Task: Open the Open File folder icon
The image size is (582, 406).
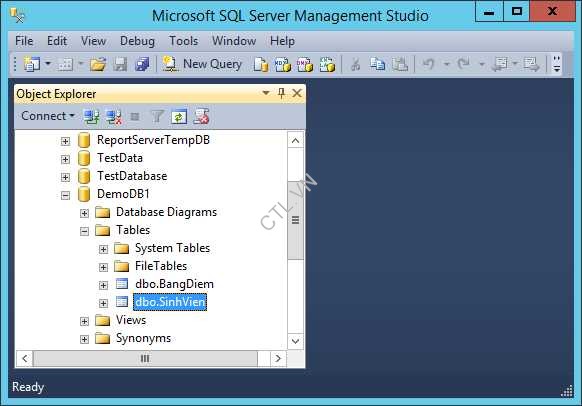Action: click(x=98, y=64)
